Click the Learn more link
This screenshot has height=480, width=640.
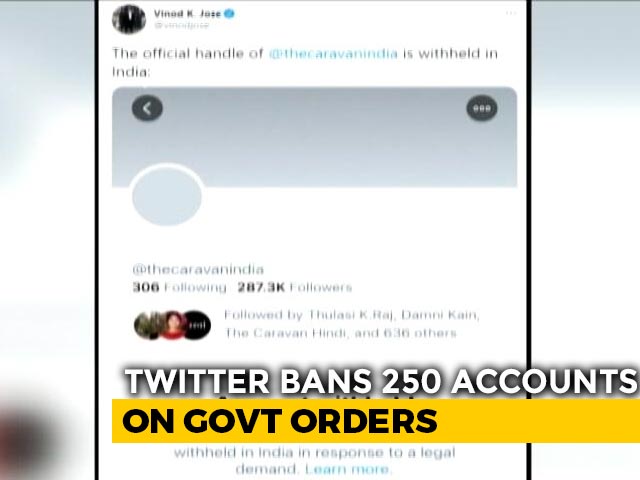348,469
